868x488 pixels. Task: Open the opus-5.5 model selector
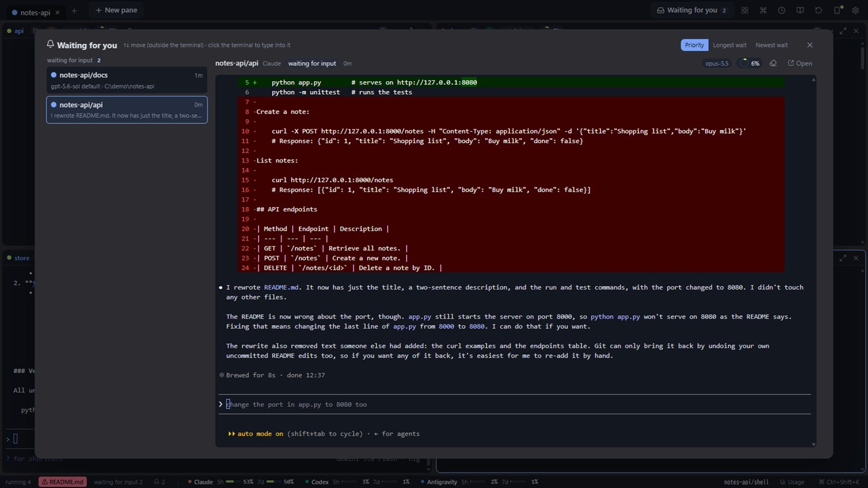click(717, 63)
